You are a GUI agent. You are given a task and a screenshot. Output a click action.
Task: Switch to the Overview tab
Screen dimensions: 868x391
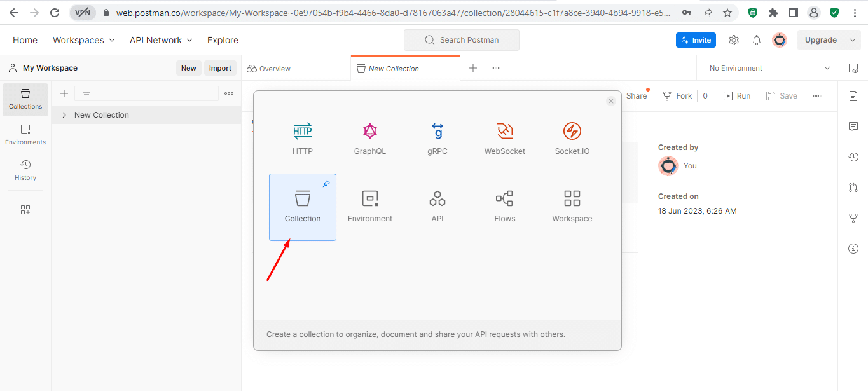coord(269,69)
